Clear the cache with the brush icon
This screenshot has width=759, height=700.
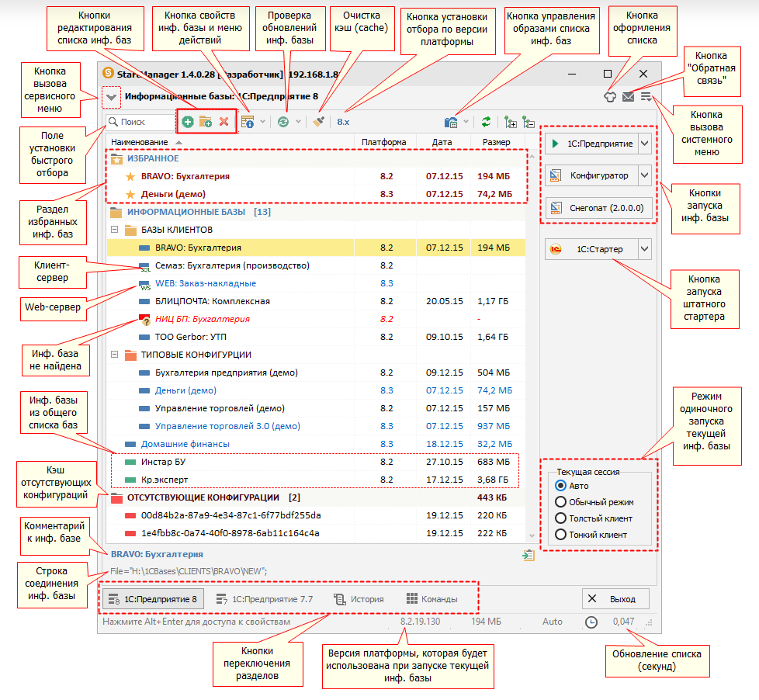(x=318, y=122)
